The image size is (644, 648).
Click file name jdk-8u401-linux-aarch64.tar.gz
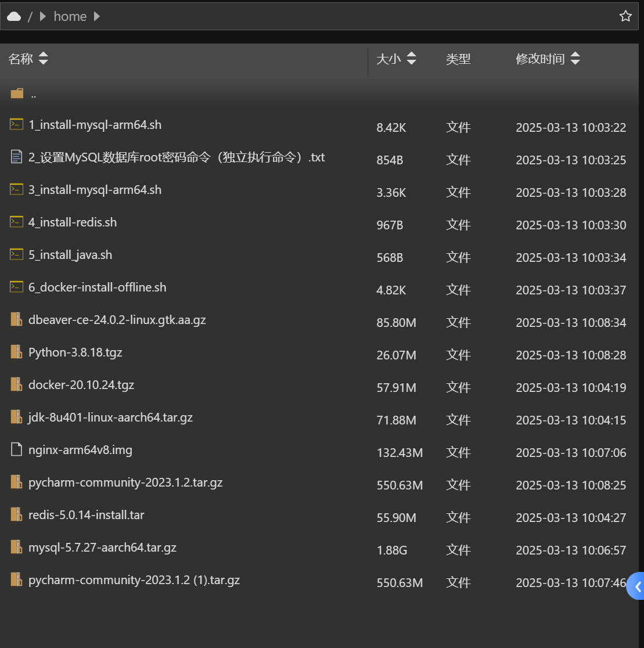[110, 417]
